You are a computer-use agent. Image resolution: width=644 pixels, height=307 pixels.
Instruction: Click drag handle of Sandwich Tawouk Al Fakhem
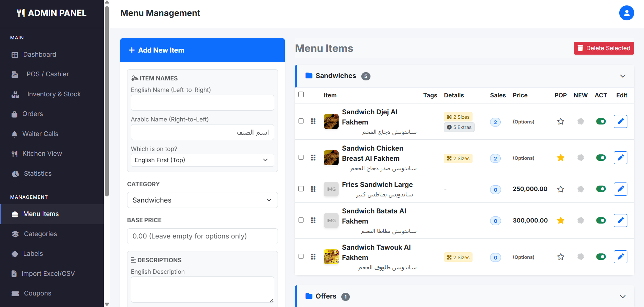click(313, 257)
